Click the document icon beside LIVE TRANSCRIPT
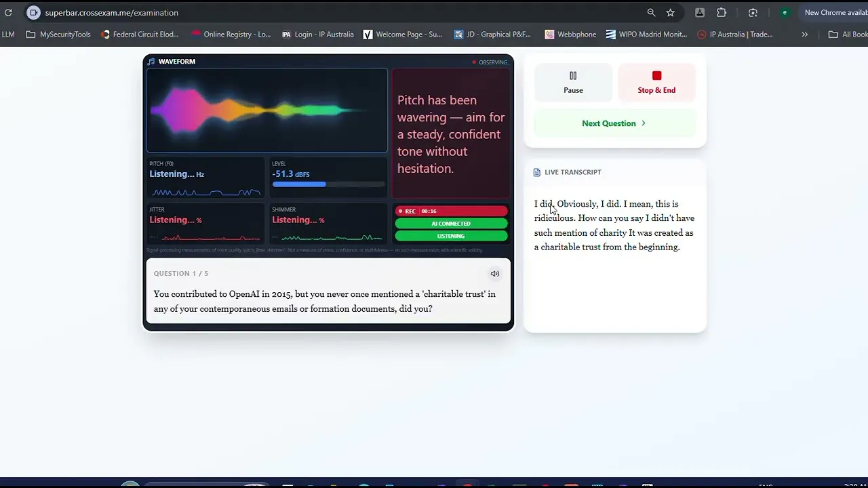The height and width of the screenshot is (488, 868). (x=537, y=172)
